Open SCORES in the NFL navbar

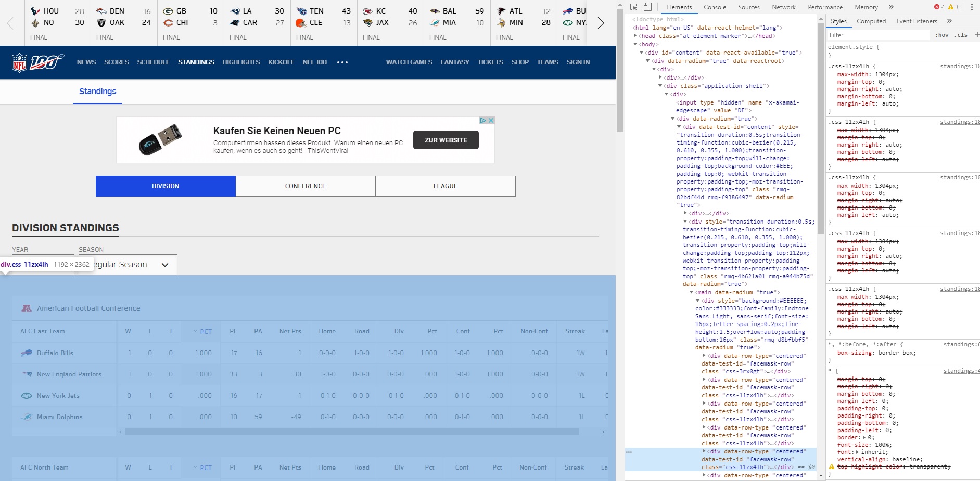pyautogui.click(x=117, y=62)
